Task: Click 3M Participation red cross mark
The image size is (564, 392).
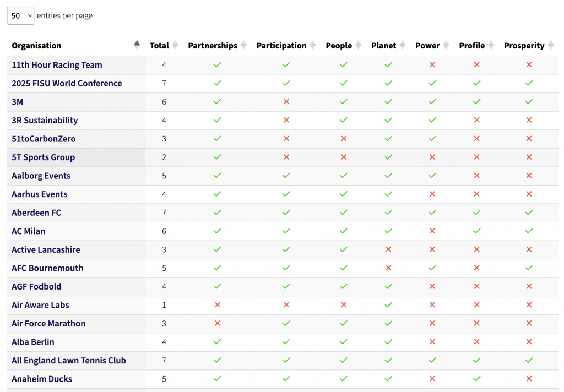Action: coord(286,102)
